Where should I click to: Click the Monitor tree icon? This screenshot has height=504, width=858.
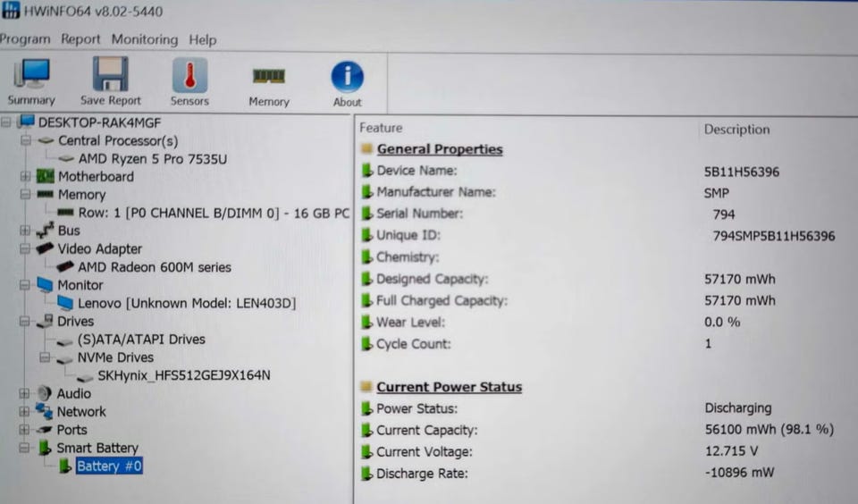(45, 284)
